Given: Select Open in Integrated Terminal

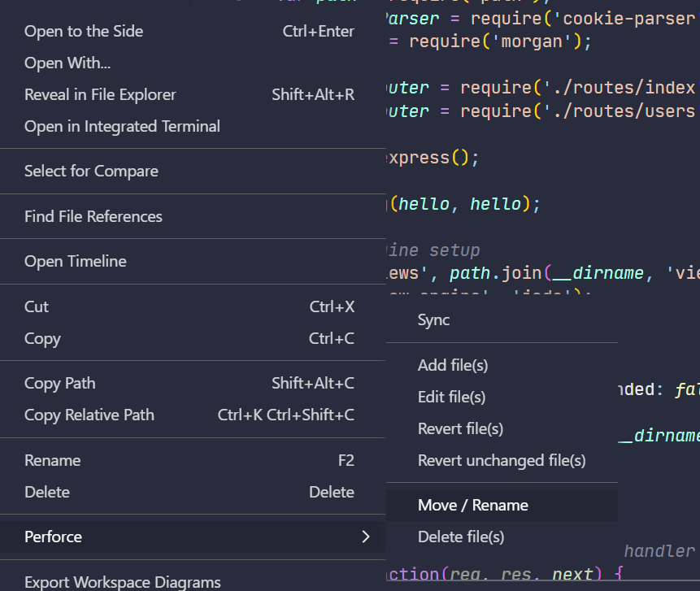Looking at the screenshot, I should point(193,126).
